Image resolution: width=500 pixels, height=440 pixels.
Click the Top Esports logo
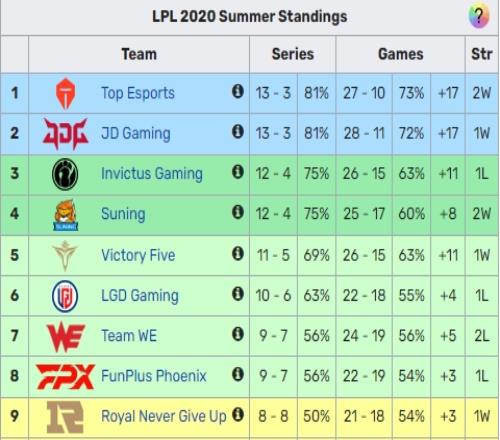(65, 93)
